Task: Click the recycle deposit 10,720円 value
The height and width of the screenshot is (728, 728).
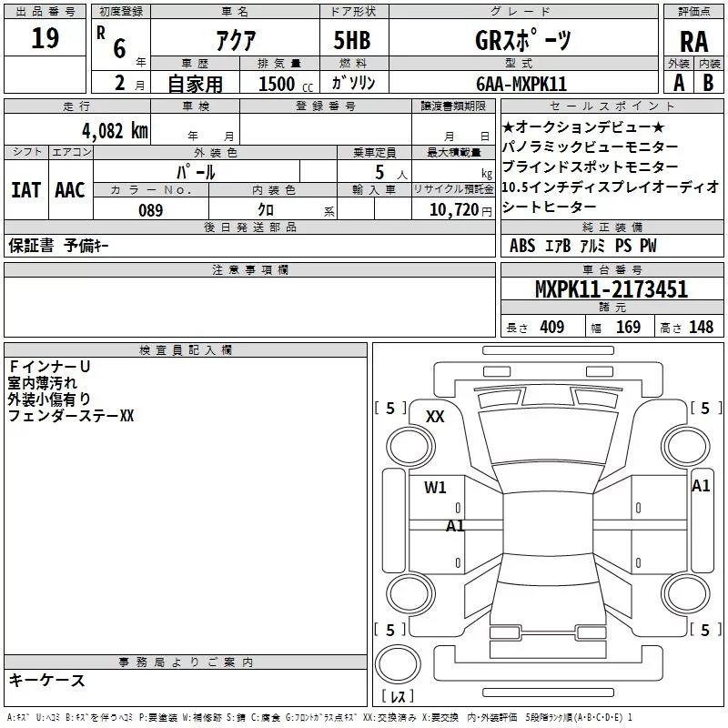Action: 460,210
